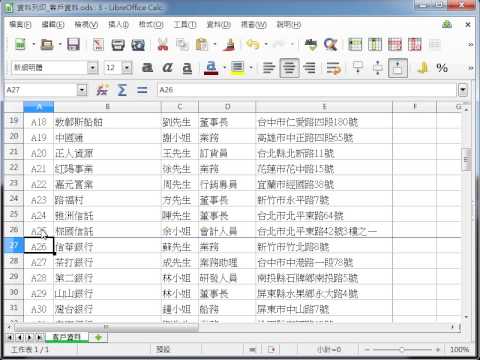
Task: Open the drop-down arrow beside the New icon
Action: [x=34, y=44]
